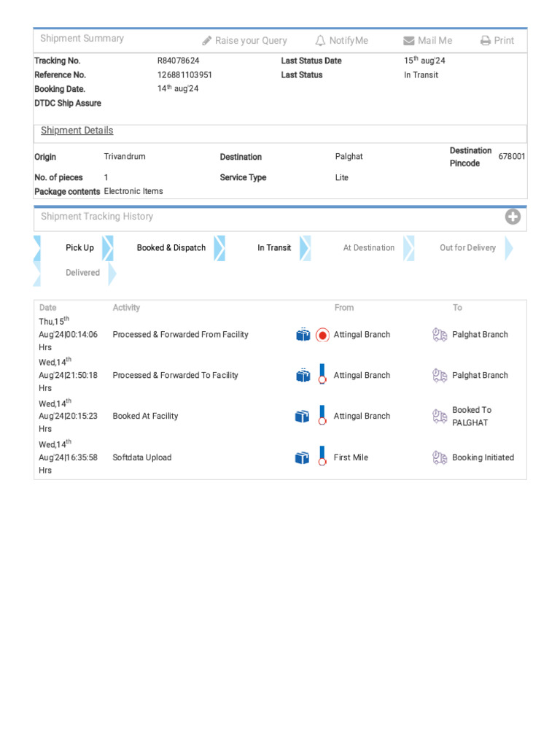Click the tracking number R84078624
Screen dimensions: 560x747
pos(179,61)
